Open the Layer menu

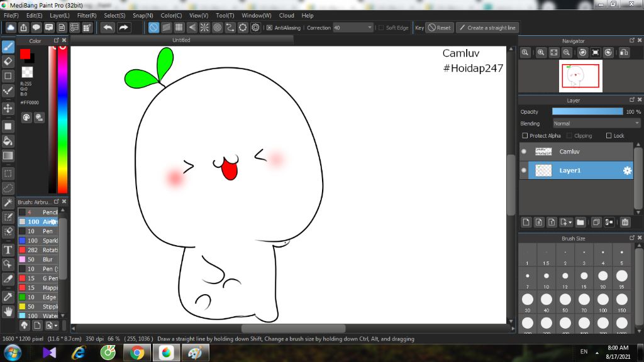tap(60, 16)
